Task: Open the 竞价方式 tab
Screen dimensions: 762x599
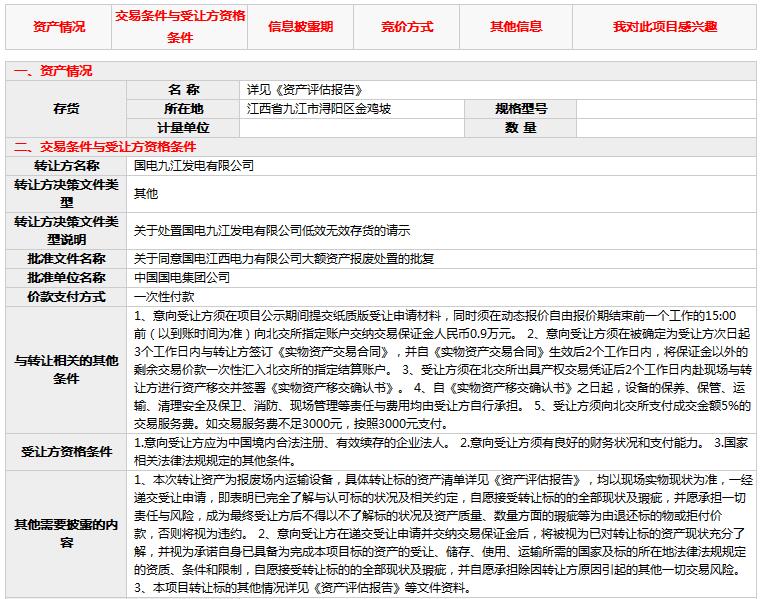Action: (x=407, y=27)
